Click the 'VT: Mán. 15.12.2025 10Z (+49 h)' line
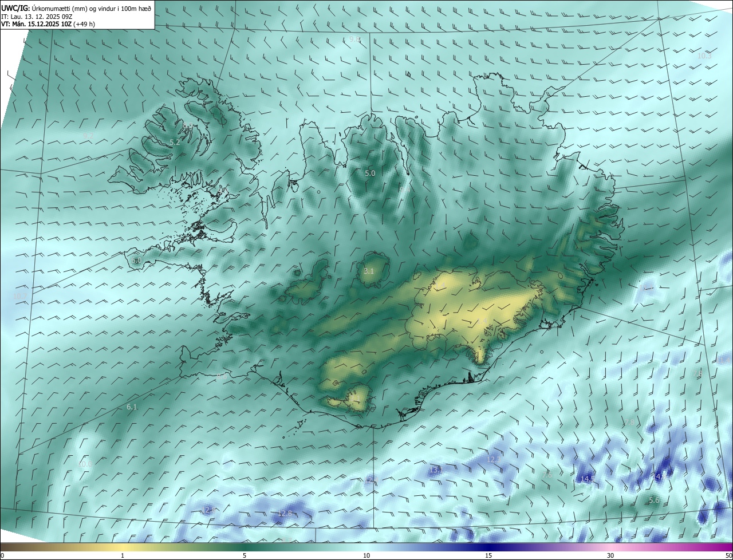 pyautogui.click(x=48, y=24)
